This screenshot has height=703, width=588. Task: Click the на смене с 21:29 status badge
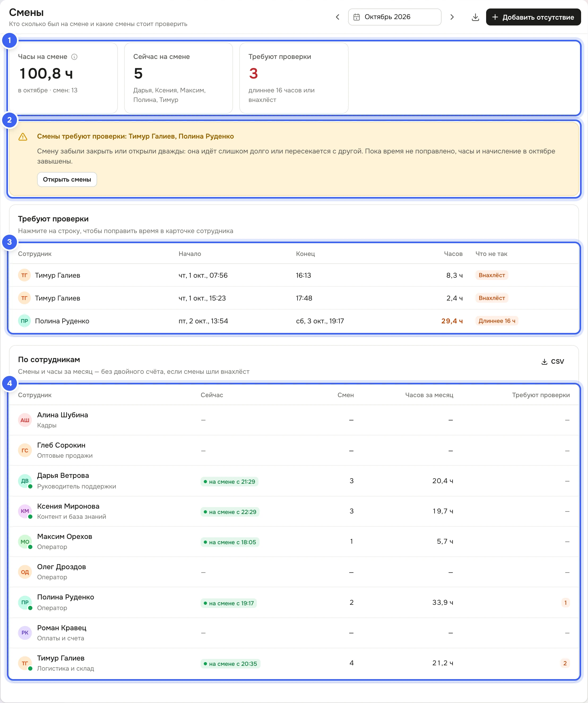point(229,482)
